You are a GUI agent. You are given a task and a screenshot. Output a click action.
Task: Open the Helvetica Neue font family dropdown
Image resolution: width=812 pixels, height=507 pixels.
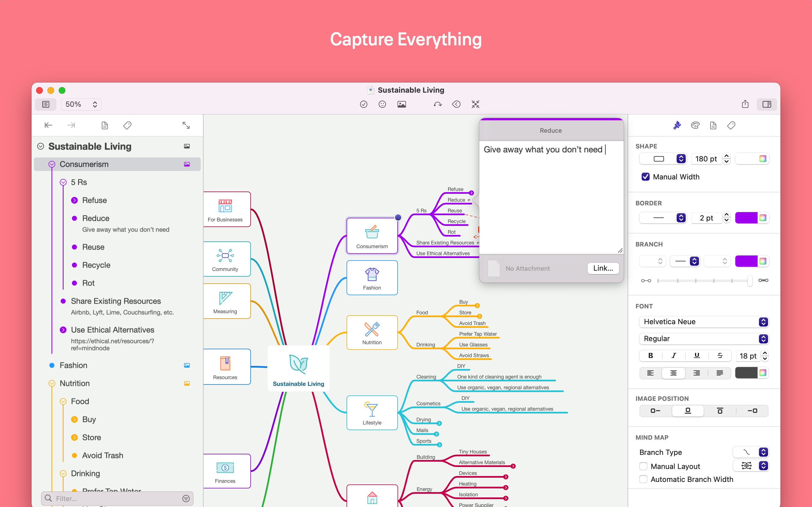click(x=704, y=322)
